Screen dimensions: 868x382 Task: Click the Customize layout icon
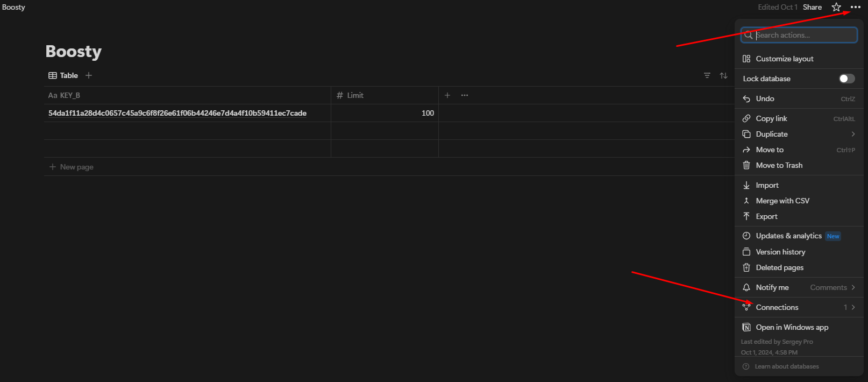pos(746,59)
